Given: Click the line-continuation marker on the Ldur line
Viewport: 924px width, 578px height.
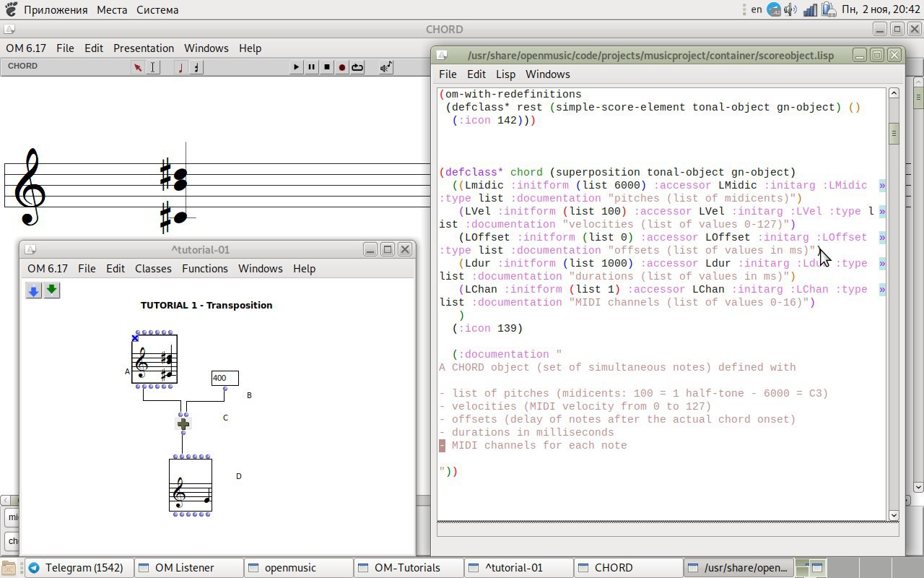Looking at the screenshot, I should (882, 264).
